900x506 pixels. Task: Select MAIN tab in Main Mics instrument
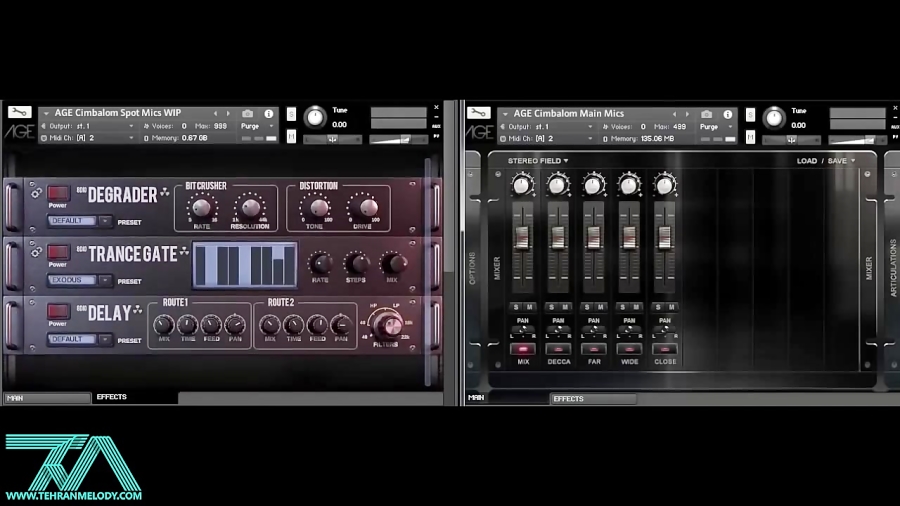coord(476,397)
